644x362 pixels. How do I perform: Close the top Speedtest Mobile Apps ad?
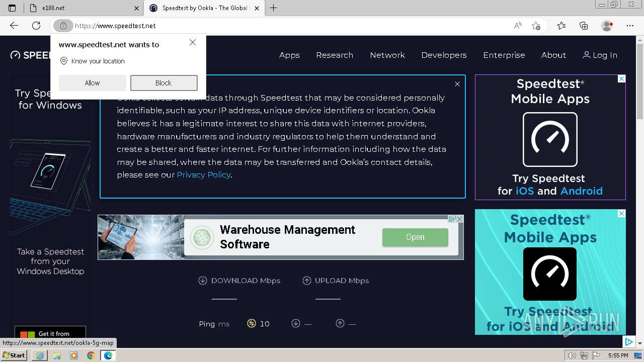pos(621,79)
